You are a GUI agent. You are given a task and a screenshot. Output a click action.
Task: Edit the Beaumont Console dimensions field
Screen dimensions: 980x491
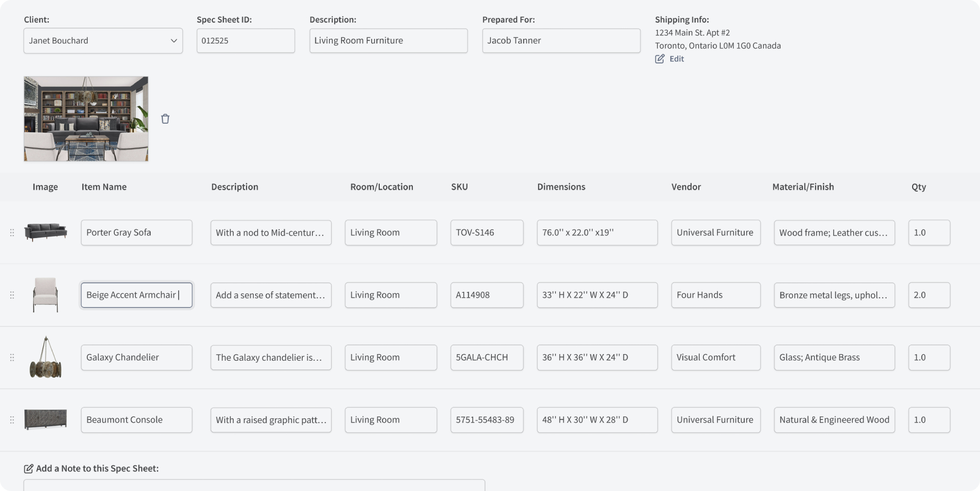(x=597, y=419)
